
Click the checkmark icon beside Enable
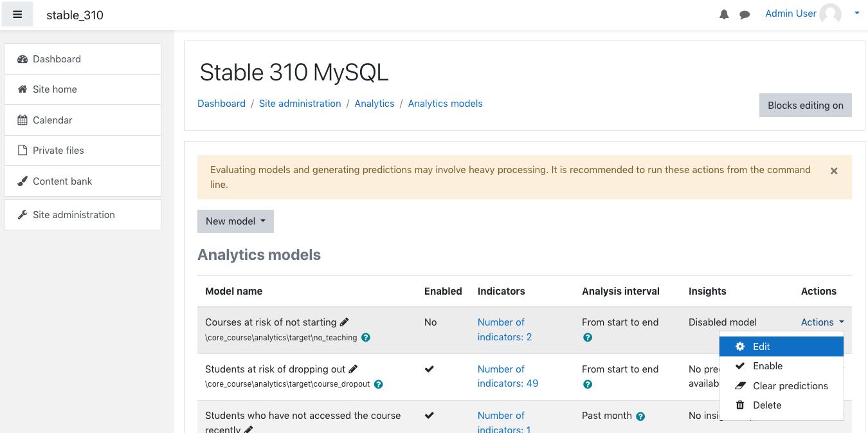pyautogui.click(x=740, y=365)
